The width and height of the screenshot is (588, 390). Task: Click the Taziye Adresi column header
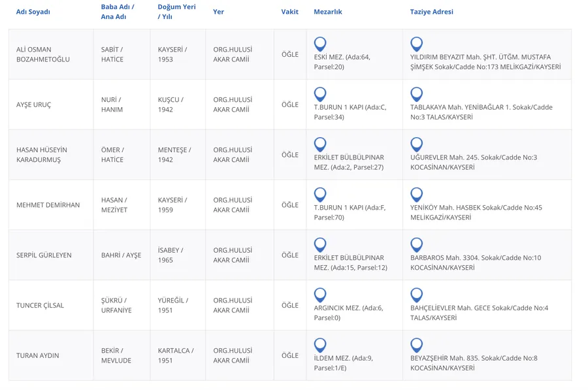pos(431,12)
